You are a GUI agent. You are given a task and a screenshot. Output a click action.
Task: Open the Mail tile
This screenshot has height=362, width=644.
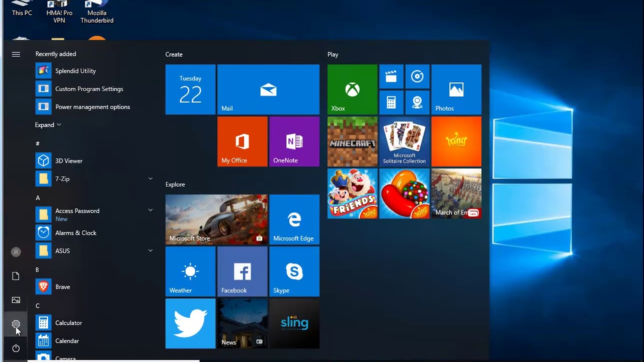click(x=268, y=89)
